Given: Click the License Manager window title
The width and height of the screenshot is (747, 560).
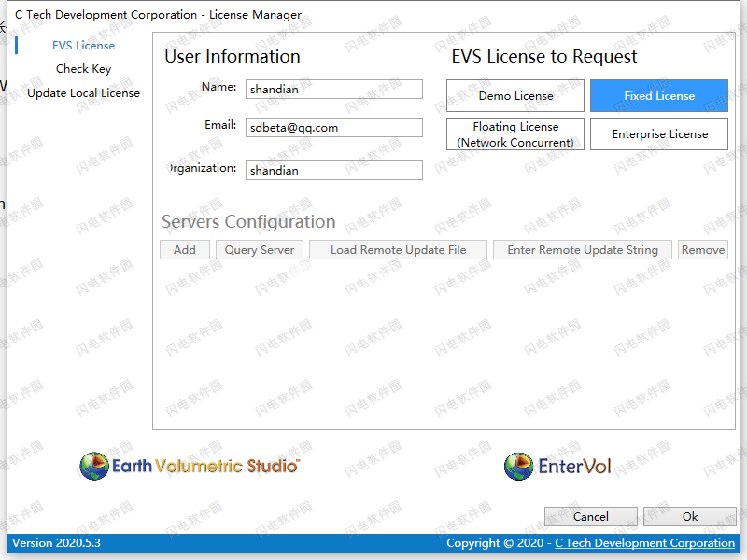Looking at the screenshot, I should tap(158, 15).
